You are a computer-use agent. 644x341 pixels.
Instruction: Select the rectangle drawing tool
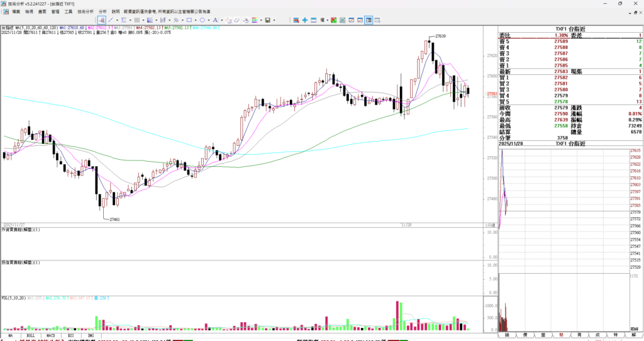click(189, 20)
